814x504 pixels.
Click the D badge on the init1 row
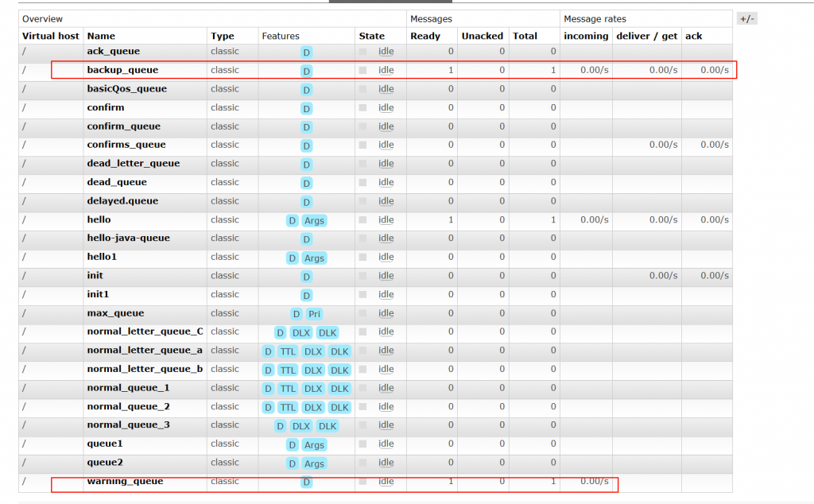[306, 296]
